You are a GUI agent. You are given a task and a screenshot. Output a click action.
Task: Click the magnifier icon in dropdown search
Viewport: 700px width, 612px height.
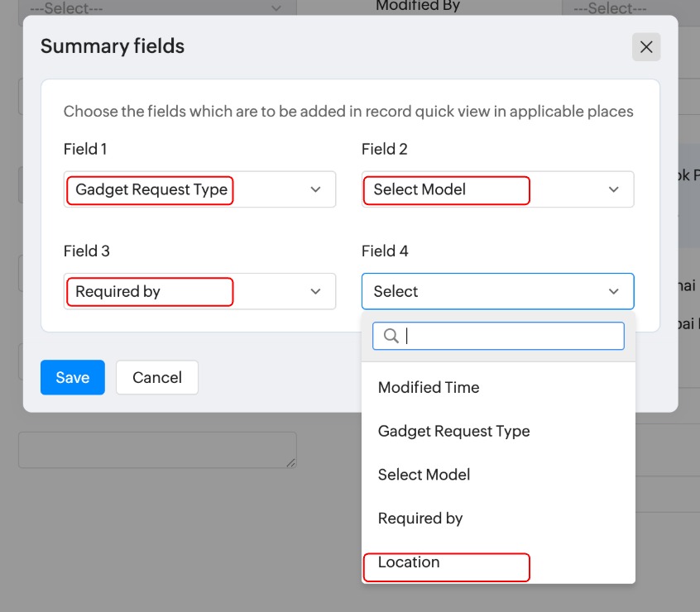click(391, 336)
